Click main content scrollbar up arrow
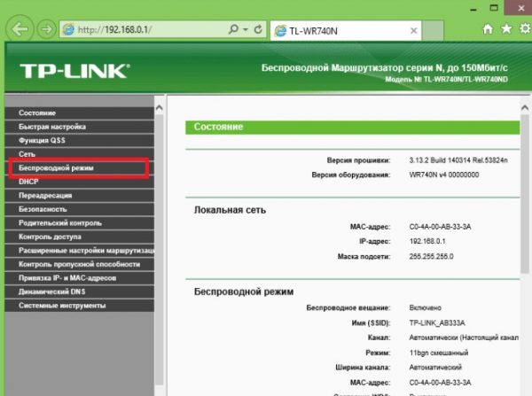The height and width of the screenshot is (396, 532). pos(525,108)
